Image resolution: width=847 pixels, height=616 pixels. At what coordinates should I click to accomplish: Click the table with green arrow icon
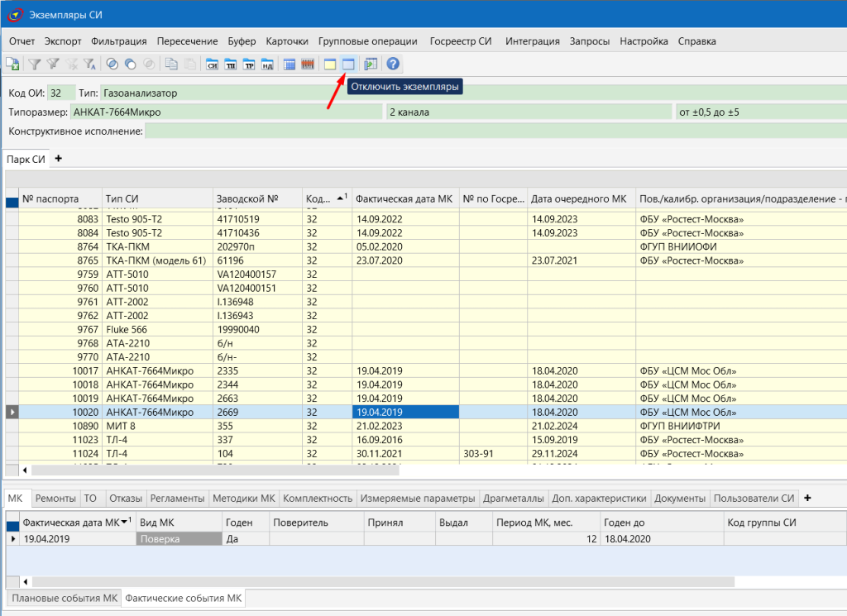(371, 64)
